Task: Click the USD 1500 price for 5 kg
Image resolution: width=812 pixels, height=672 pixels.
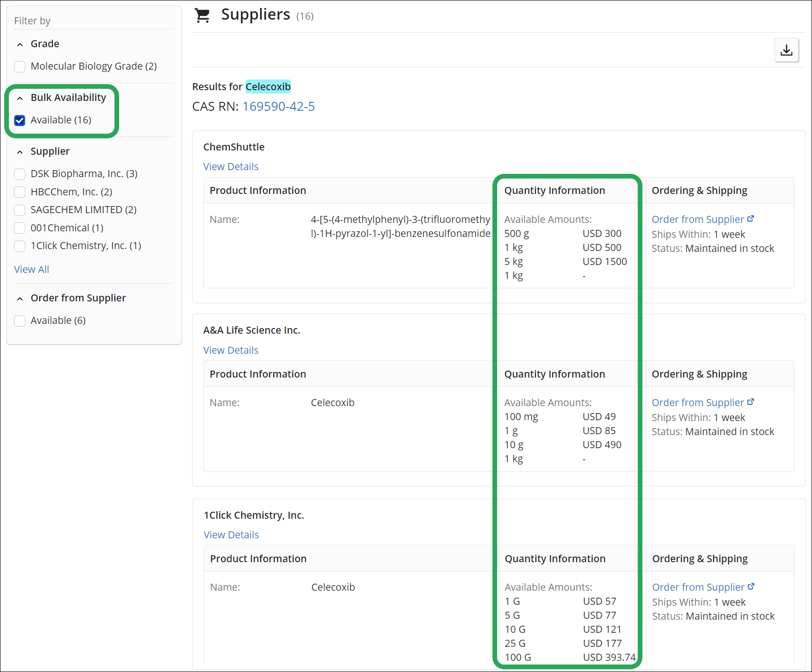Action: click(605, 262)
